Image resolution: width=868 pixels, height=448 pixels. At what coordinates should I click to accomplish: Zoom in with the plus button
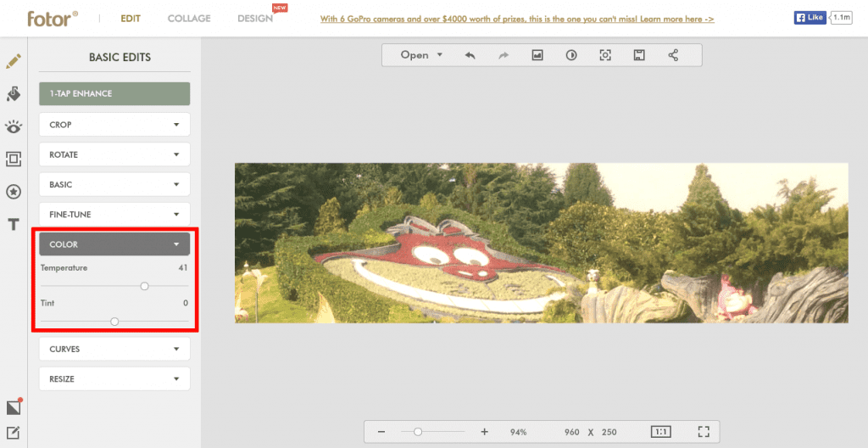coord(484,432)
